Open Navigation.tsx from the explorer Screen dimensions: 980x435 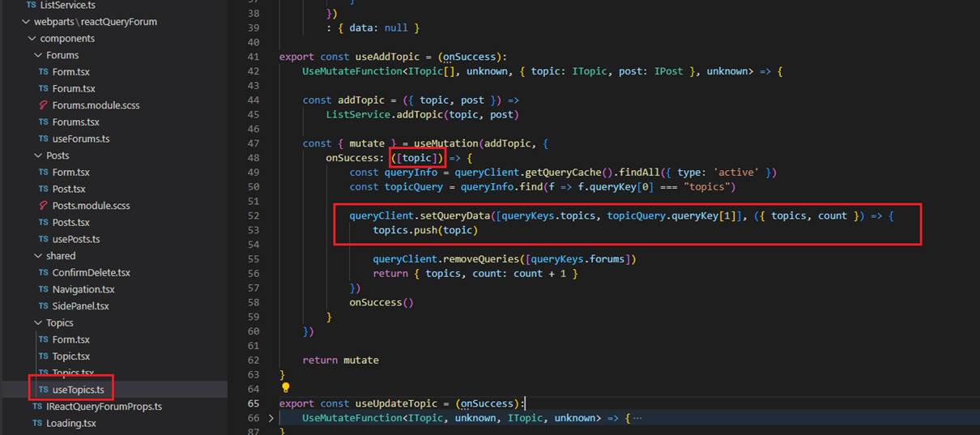pyautogui.click(x=83, y=289)
